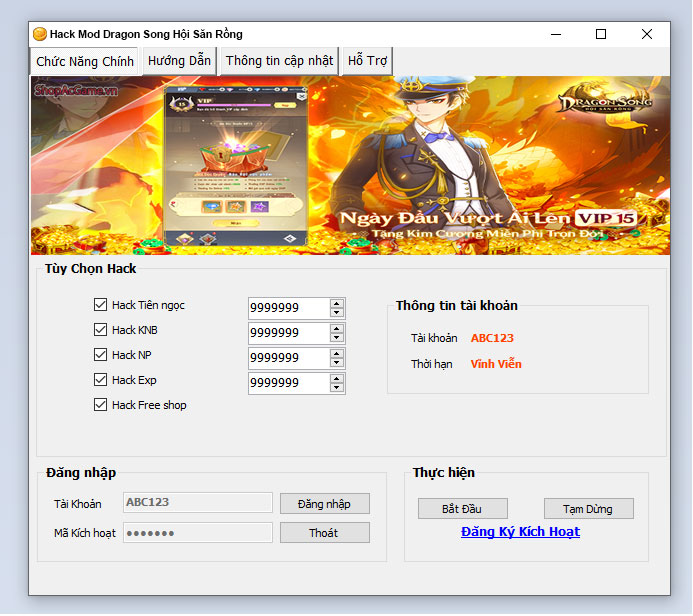Maximize the Hack Mod Dragon Song window
693x616 pixels.
click(601, 34)
